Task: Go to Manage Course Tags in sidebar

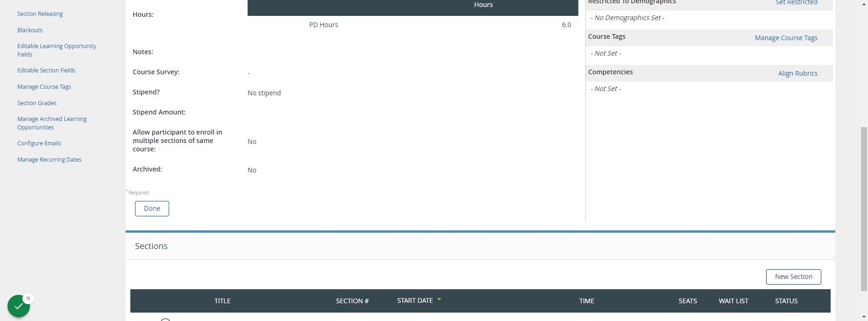Action: 44,87
